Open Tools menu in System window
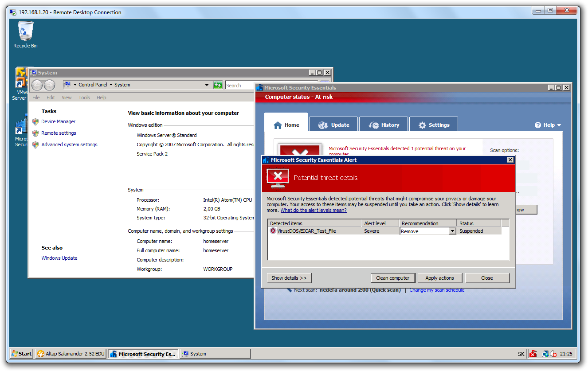588x371 pixels. click(84, 98)
